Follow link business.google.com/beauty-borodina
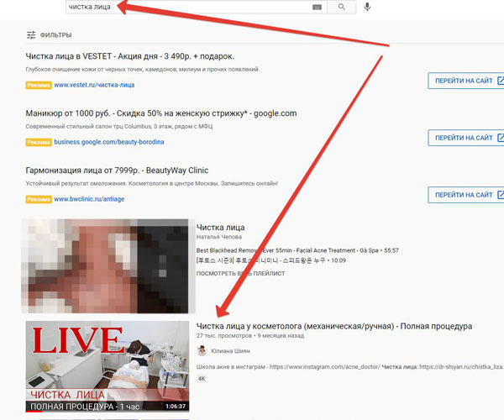The image size is (504, 420). (109, 142)
